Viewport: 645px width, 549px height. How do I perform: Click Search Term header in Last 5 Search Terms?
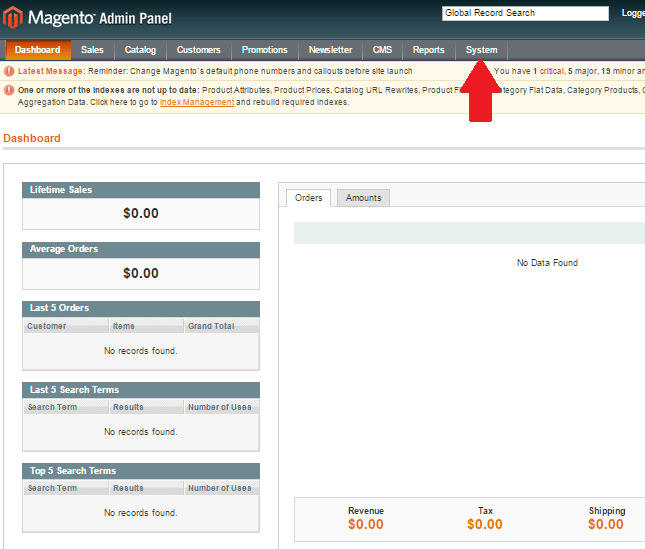click(66, 407)
